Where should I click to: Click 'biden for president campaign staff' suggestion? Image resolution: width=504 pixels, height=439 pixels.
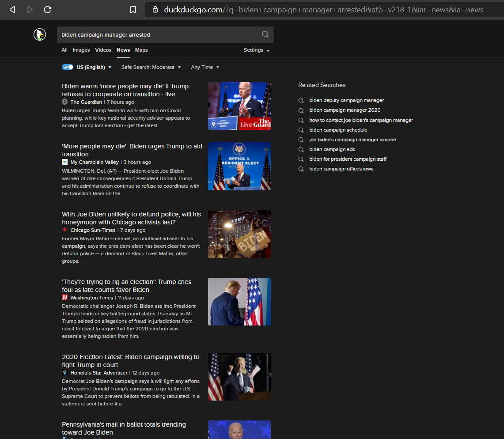tap(348, 159)
